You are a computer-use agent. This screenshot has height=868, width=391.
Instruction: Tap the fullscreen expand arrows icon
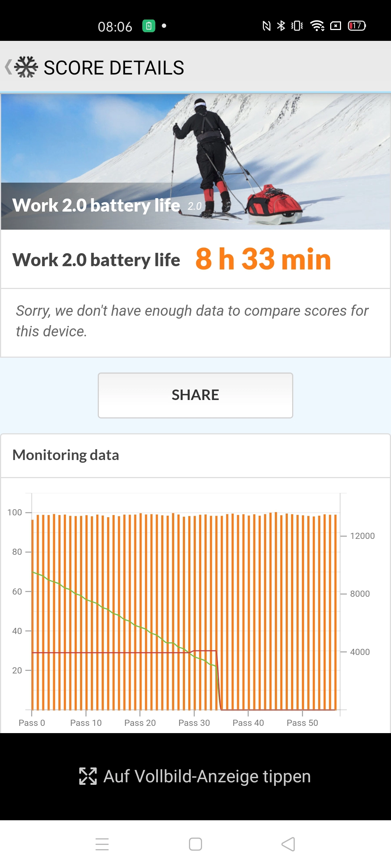coord(88,776)
